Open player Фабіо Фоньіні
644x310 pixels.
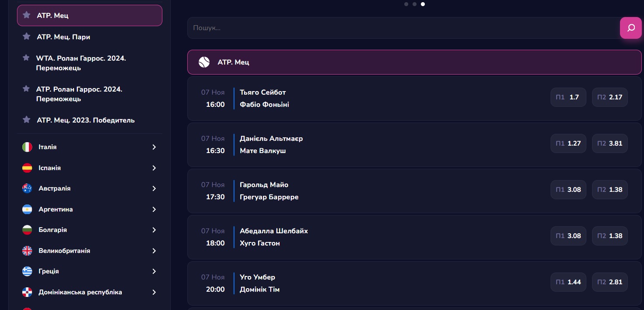265,105
